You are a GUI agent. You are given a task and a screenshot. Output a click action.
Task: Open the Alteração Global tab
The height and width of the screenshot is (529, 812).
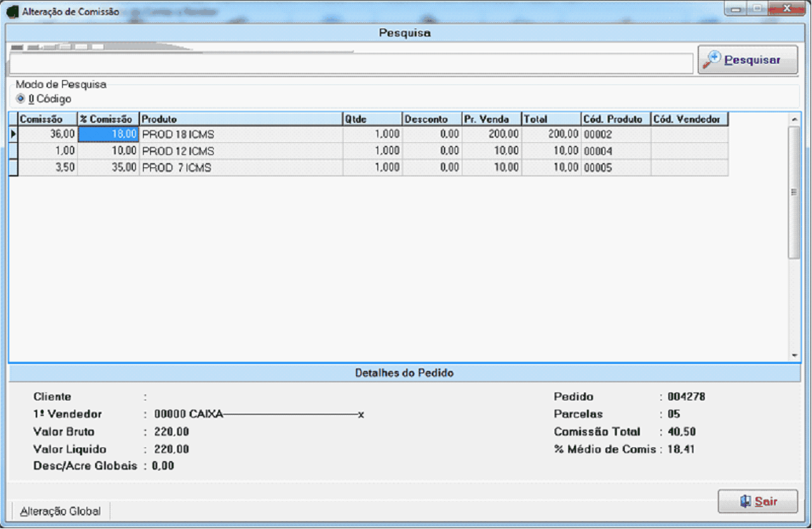pyautogui.click(x=61, y=511)
